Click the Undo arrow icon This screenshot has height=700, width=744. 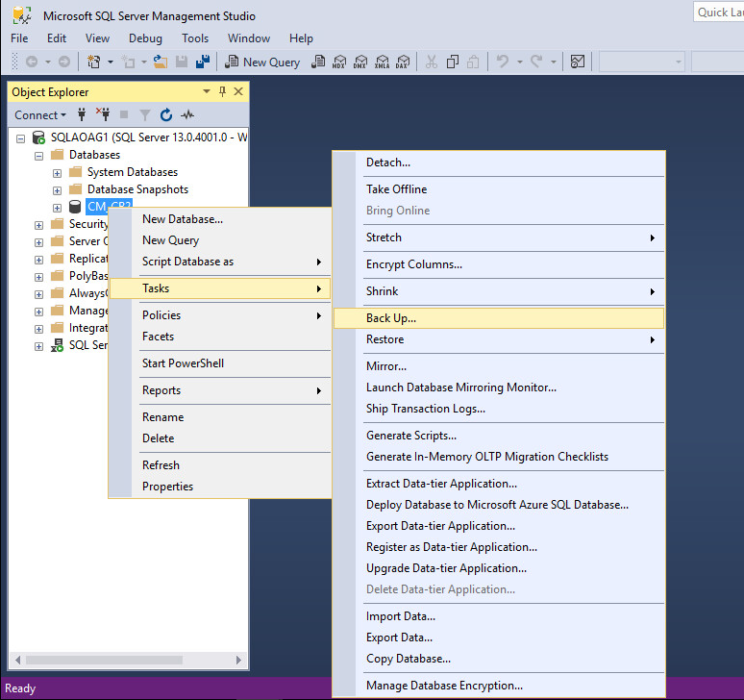point(503,62)
